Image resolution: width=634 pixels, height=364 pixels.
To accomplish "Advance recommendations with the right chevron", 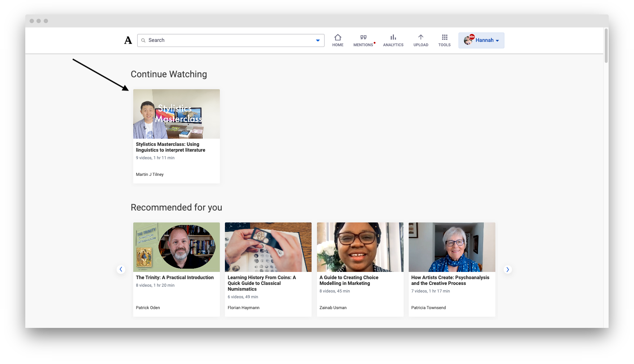I will point(508,269).
